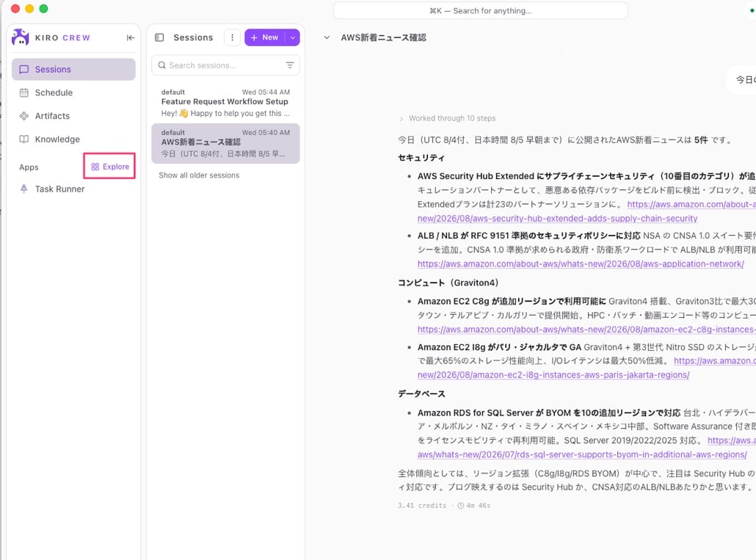Click the Explore apps button
The height and width of the screenshot is (560, 756).
110,167
